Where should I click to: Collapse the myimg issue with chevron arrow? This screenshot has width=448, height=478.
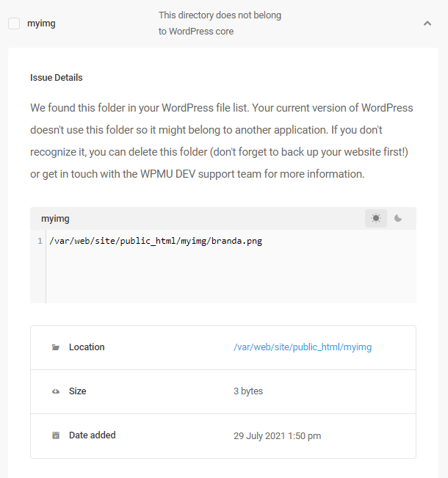pyautogui.click(x=427, y=23)
